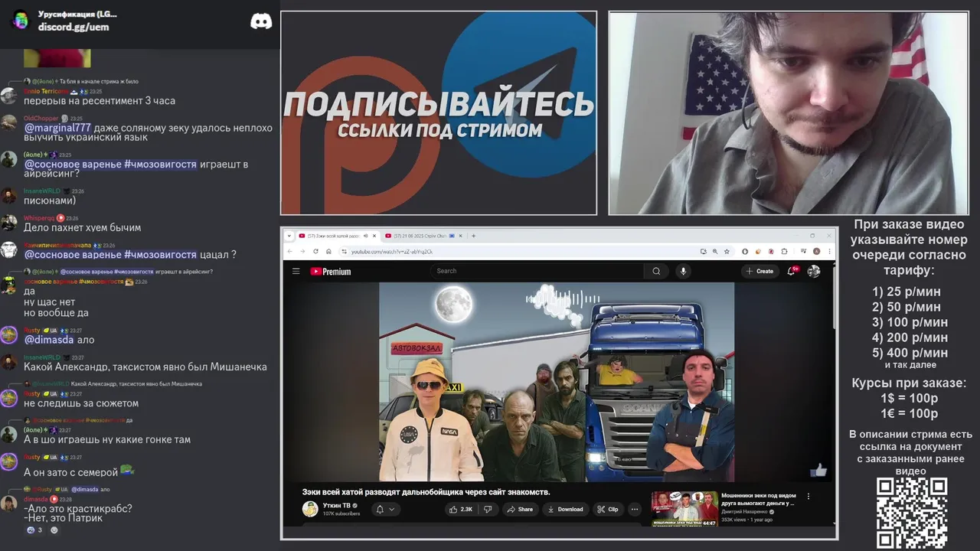The image size is (980, 551).
Task: Open the browser home page button
Action: (328, 251)
